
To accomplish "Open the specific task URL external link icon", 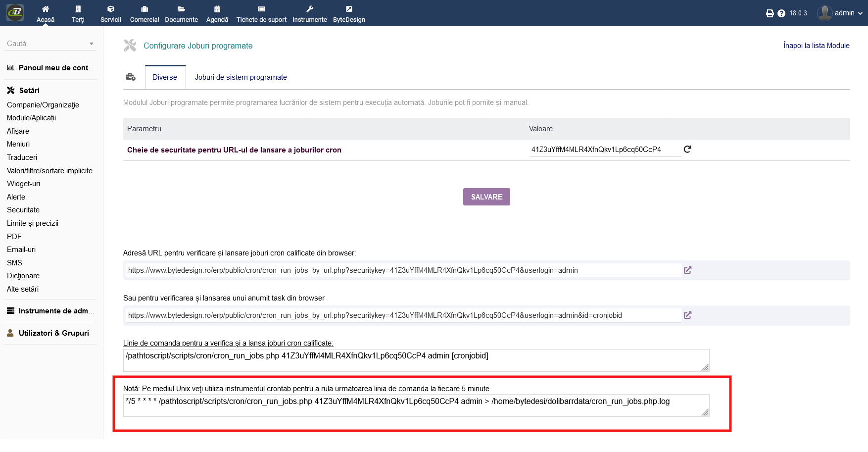I will [687, 315].
